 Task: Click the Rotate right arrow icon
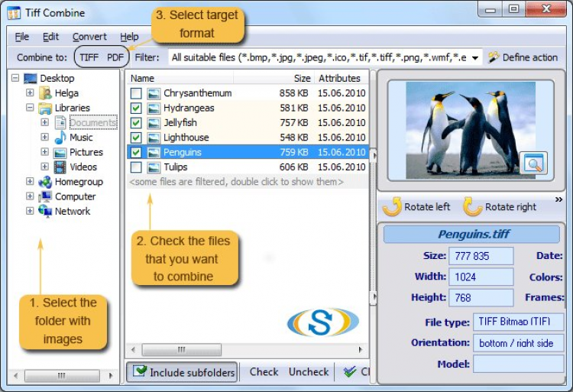click(473, 206)
